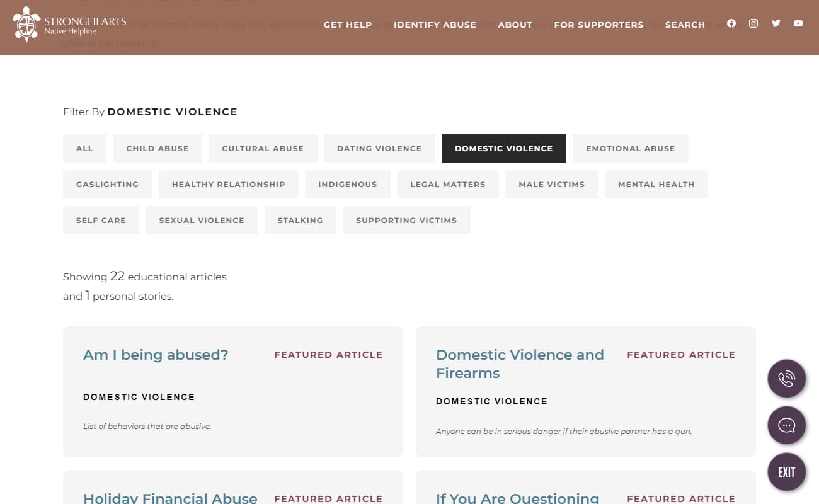Choose the Indigenous filter
Image resolution: width=819 pixels, height=504 pixels.
pos(348,184)
